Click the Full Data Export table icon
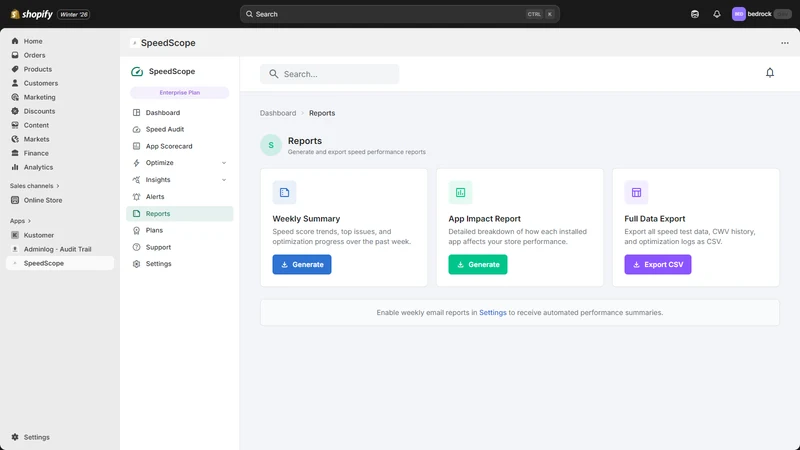The width and height of the screenshot is (800, 450). 636,192
